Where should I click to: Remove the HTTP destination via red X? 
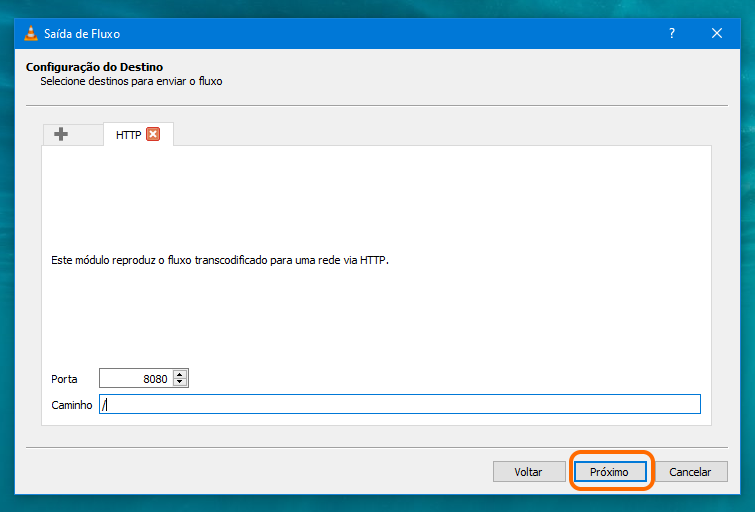coord(153,134)
